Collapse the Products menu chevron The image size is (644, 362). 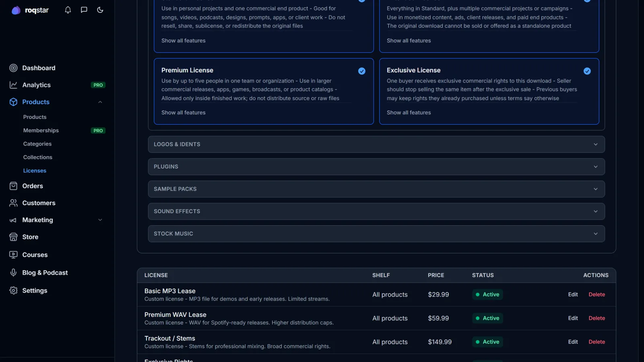(100, 102)
